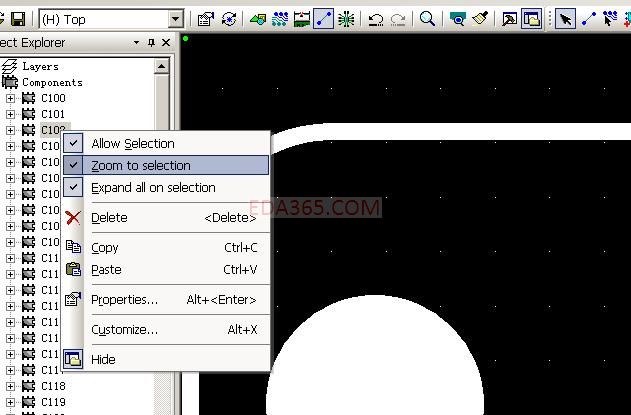The height and width of the screenshot is (415, 631).
Task: Open the Drafting toolbar icon
Action: click(x=258, y=19)
